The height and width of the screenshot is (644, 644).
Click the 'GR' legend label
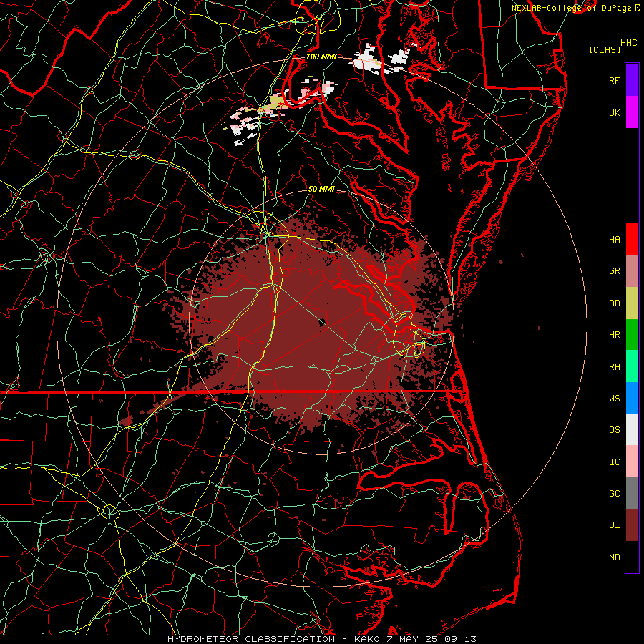614,271
